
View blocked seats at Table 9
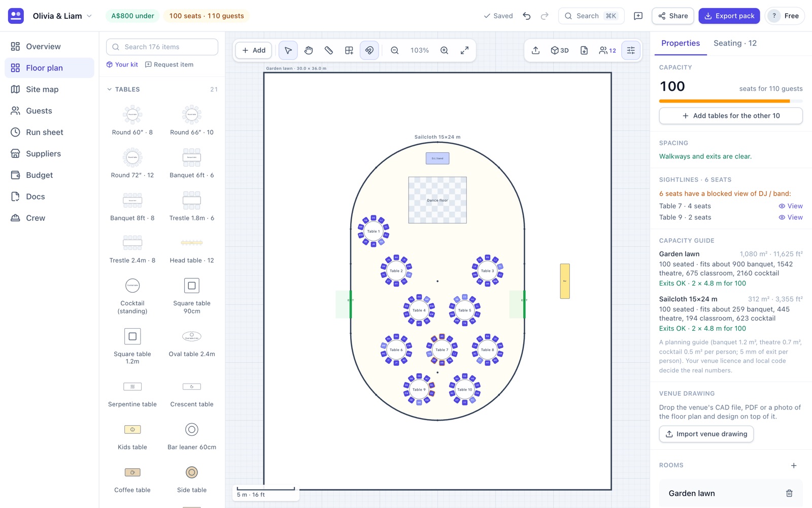click(x=791, y=217)
